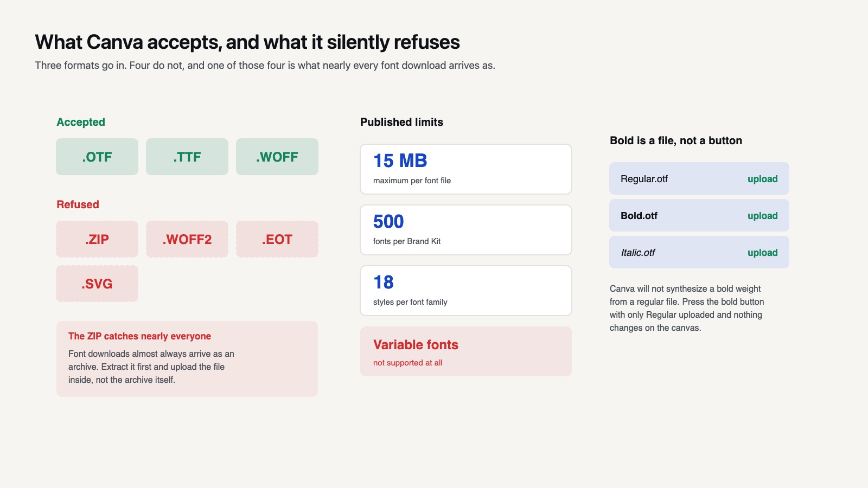This screenshot has width=868, height=488.
Task: Click the Bold.otf file name
Action: [639, 216]
